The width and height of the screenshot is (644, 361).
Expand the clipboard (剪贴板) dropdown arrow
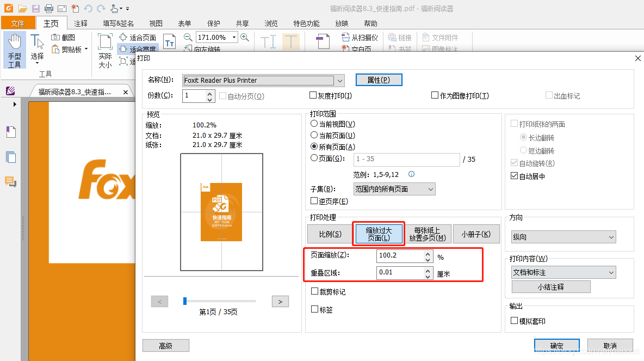coord(86,49)
